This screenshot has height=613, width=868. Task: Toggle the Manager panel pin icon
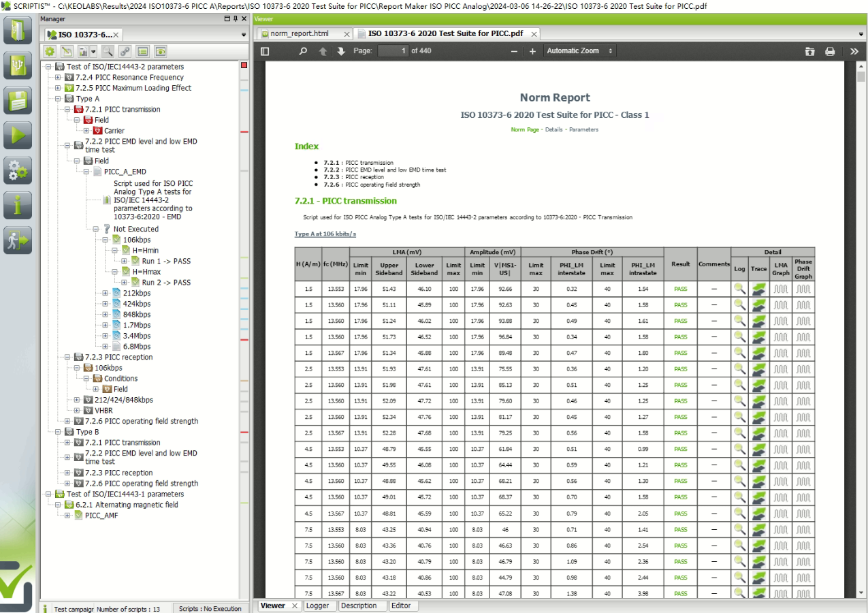[236, 19]
